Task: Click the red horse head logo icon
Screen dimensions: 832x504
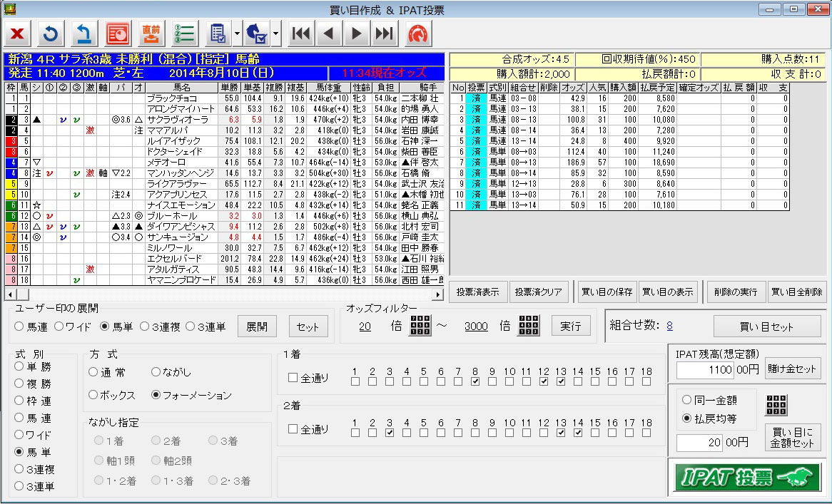Action: (418, 34)
